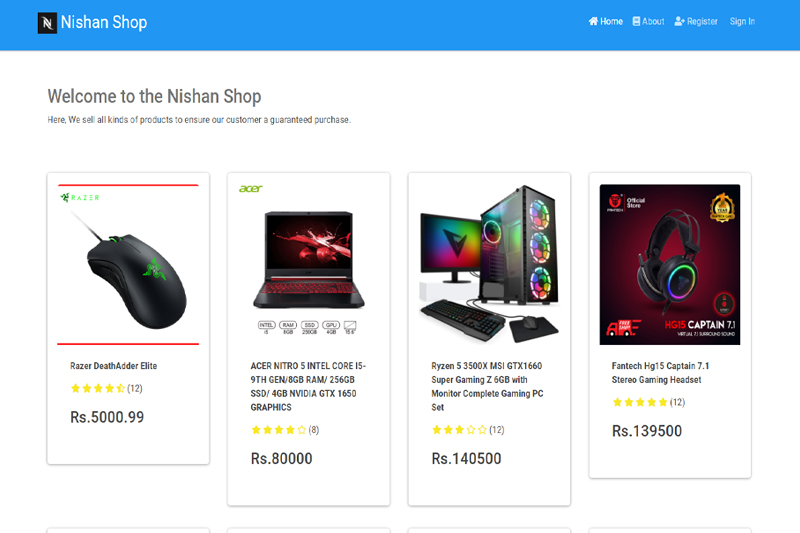Screen dimensions: 800x533
Task: Click the Nishan Shop logo icon
Action: click(47, 23)
